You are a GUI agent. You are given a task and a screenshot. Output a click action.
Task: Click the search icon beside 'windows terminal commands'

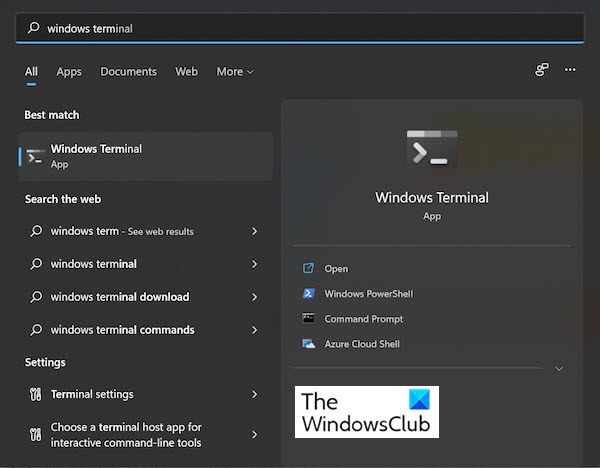36,330
